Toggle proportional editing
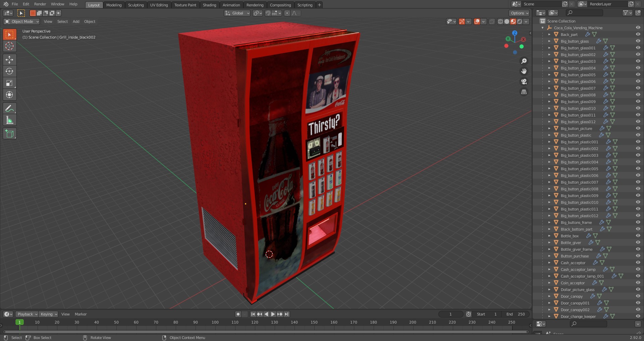644x341 pixels. pos(287,13)
